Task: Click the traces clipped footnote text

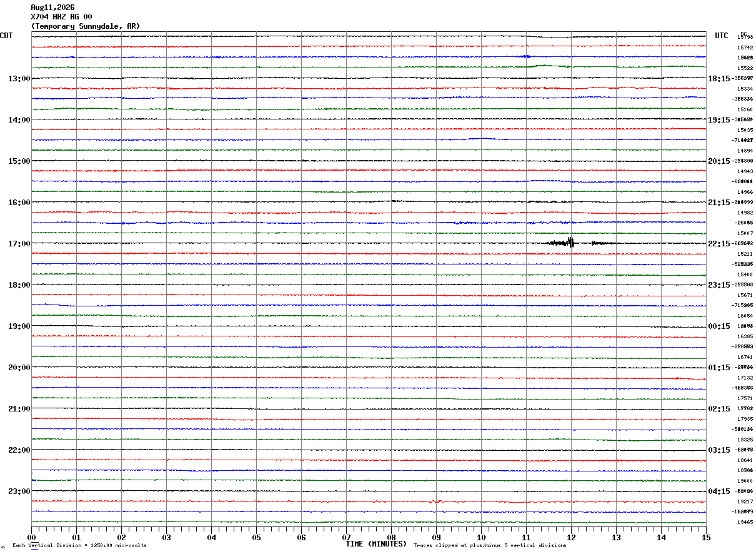Action: point(490,546)
